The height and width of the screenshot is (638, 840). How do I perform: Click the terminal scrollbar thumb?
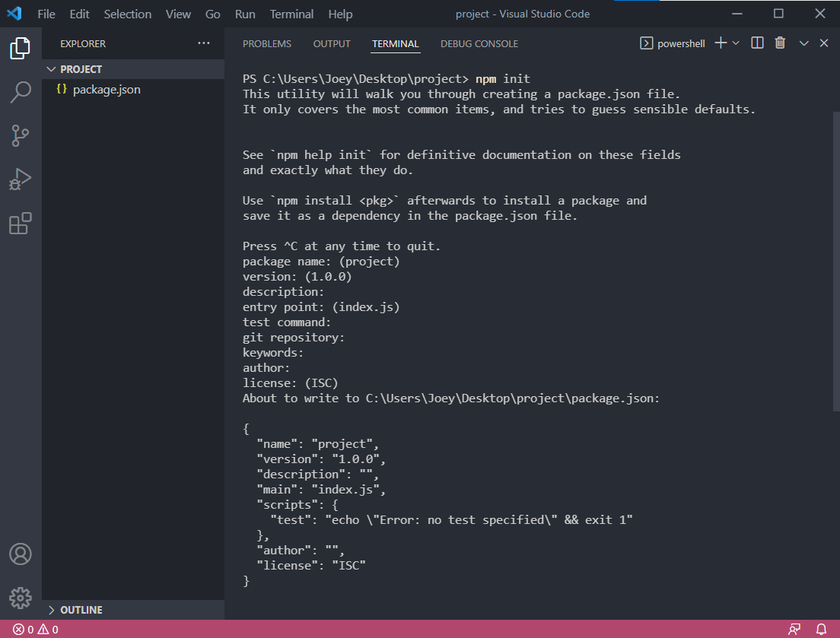pyautogui.click(x=836, y=261)
